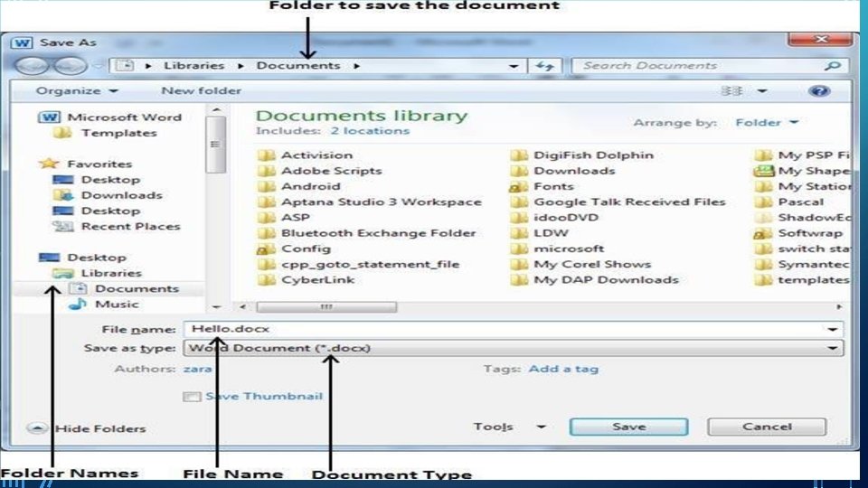Click the 2 locations link

coord(370,131)
